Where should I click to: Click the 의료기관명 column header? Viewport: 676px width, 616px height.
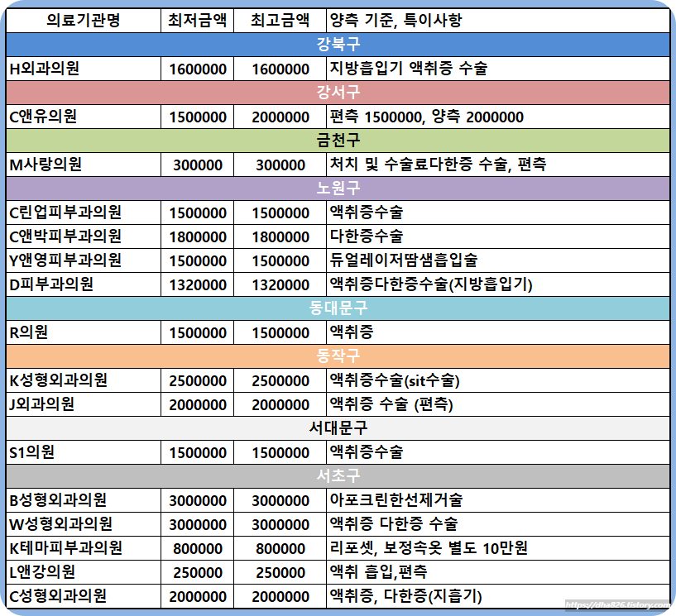click(84, 20)
